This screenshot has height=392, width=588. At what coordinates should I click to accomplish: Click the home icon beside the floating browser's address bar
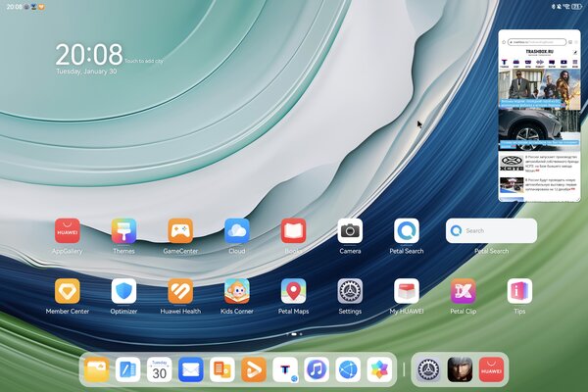504,42
